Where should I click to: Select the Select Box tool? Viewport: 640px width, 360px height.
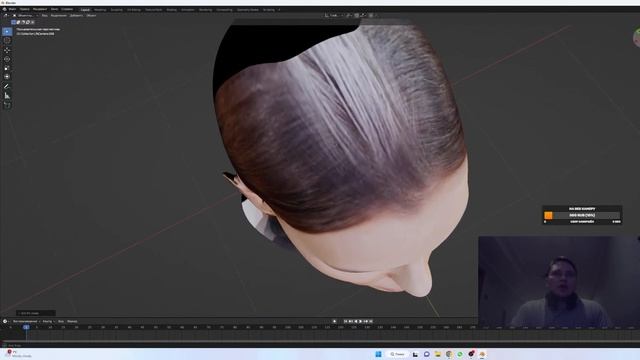pyautogui.click(x=7, y=31)
